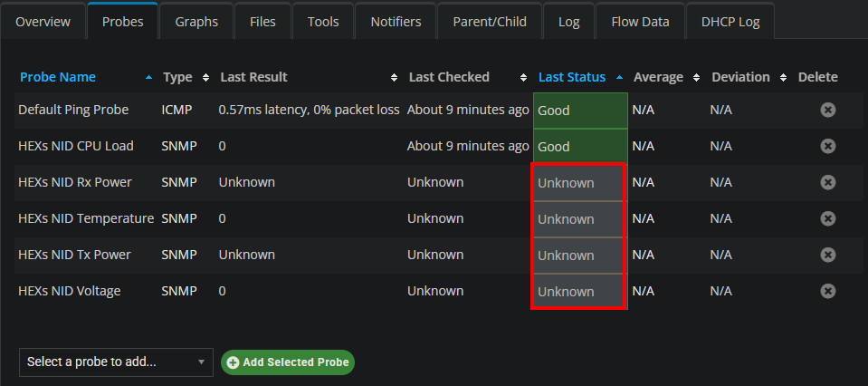Image resolution: width=868 pixels, height=386 pixels.
Task: Sort by the Type column
Action: tap(177, 77)
